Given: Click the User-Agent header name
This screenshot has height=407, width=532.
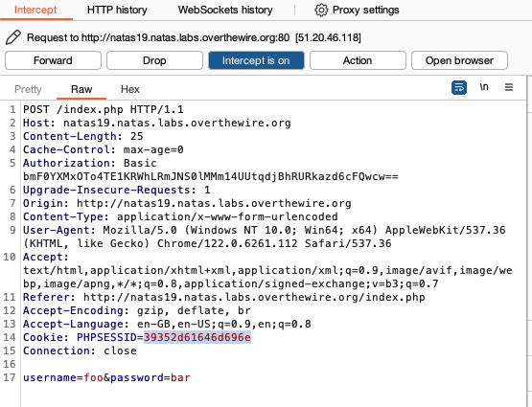Looking at the screenshot, I should pos(57,230).
